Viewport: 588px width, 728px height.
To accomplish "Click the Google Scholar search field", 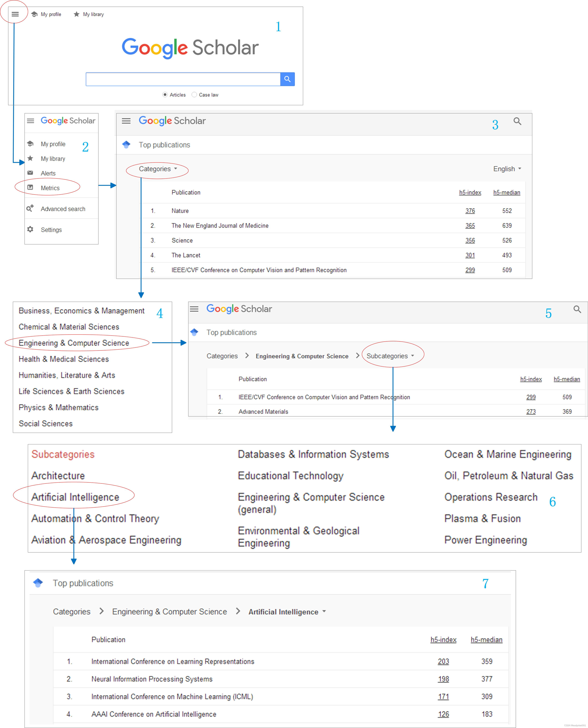I will [183, 79].
